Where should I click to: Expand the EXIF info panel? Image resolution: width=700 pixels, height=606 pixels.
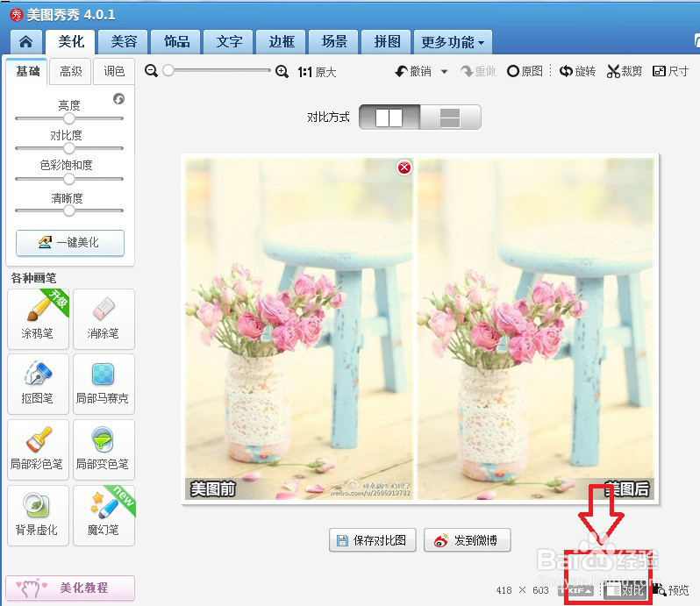coord(577,590)
